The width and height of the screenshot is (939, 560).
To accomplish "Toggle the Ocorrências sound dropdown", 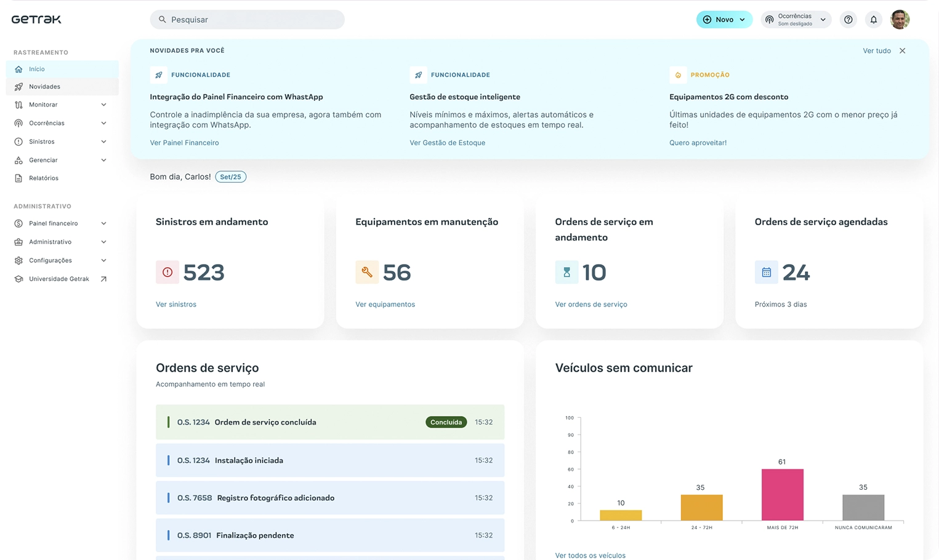I will [796, 20].
